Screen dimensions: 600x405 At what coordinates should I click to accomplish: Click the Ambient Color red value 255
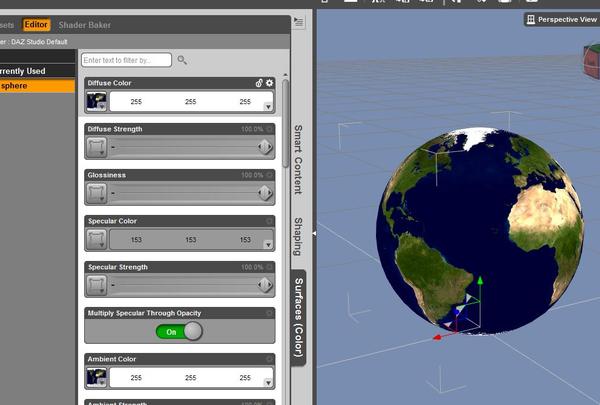click(x=136, y=377)
